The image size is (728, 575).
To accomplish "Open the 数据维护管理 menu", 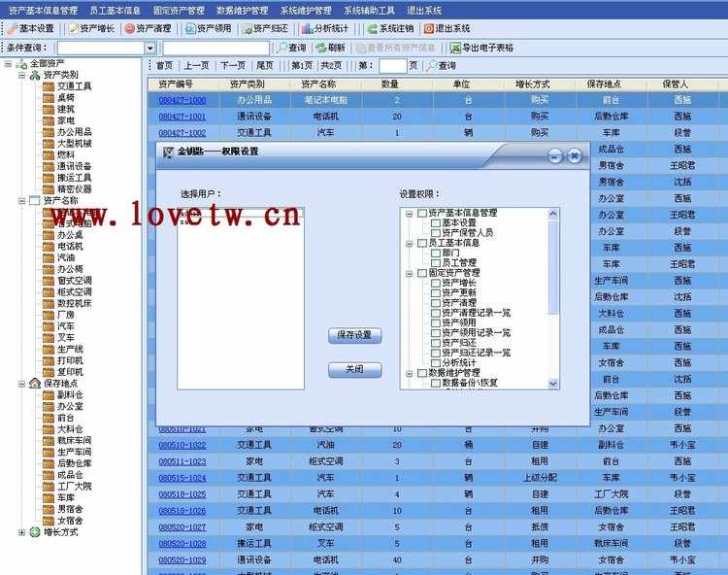I will [x=243, y=11].
